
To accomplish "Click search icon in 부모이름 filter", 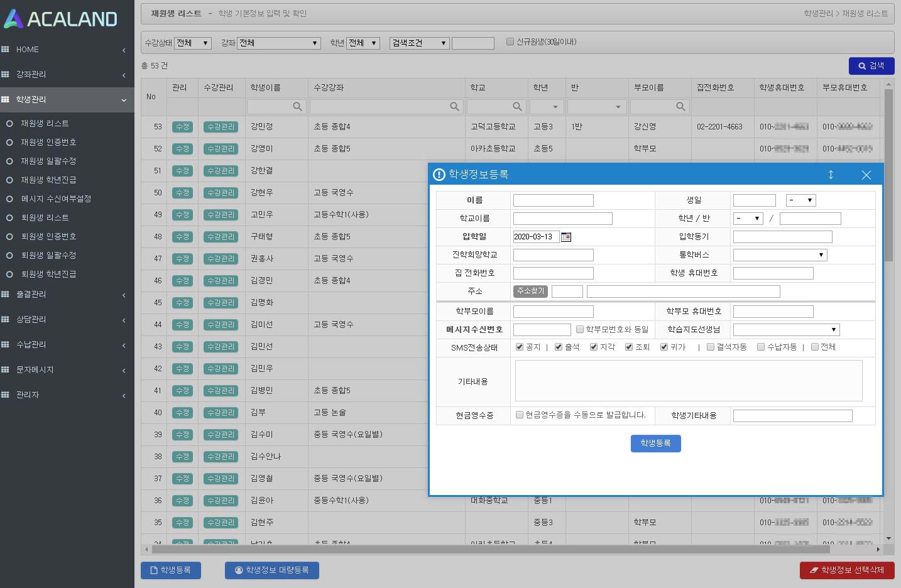I will (681, 107).
